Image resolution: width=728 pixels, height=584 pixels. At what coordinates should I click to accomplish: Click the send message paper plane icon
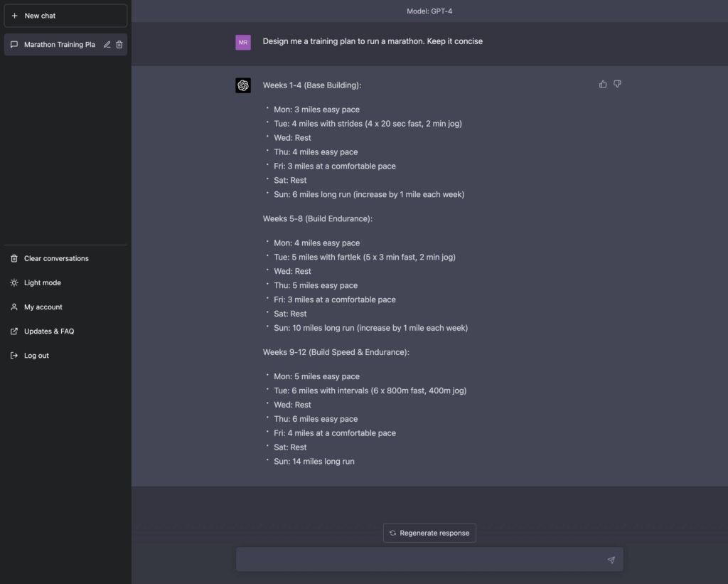coord(611,560)
